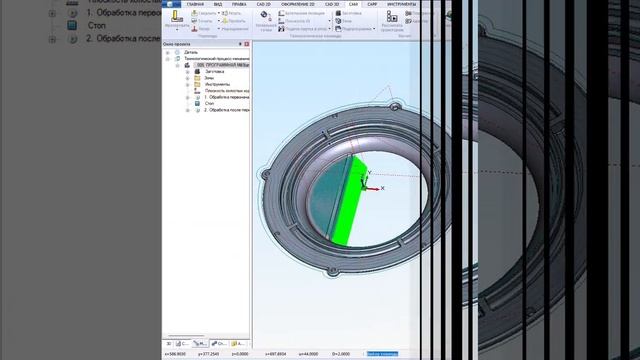Select the 005 ПРОГРАММНАЯ operation row
This screenshot has height=360, width=640.
222,65
